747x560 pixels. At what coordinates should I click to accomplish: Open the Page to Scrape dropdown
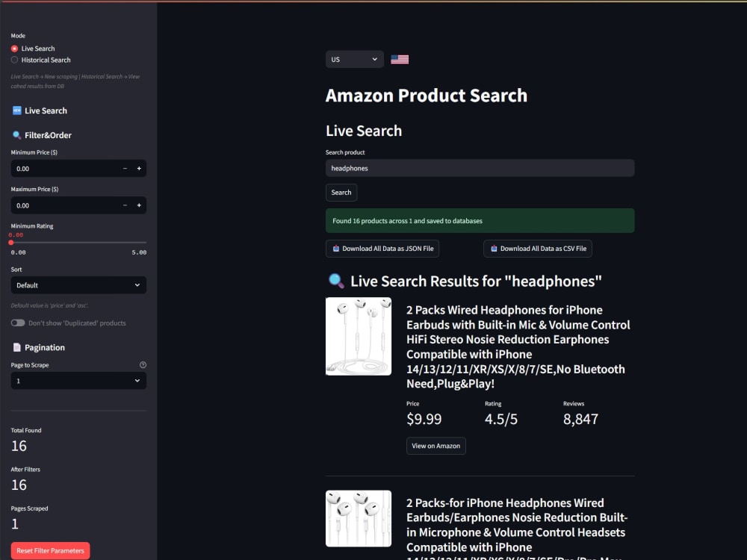[78, 381]
